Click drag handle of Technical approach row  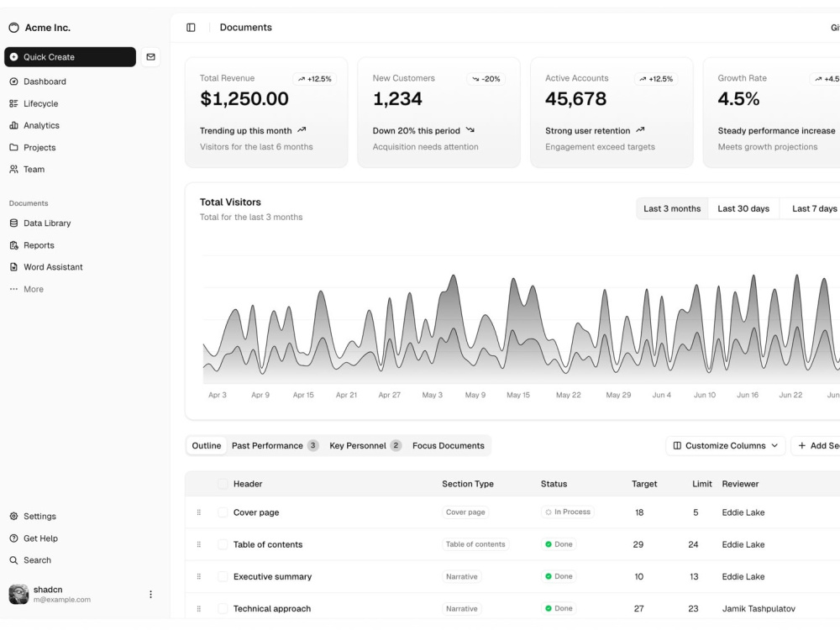coord(199,608)
